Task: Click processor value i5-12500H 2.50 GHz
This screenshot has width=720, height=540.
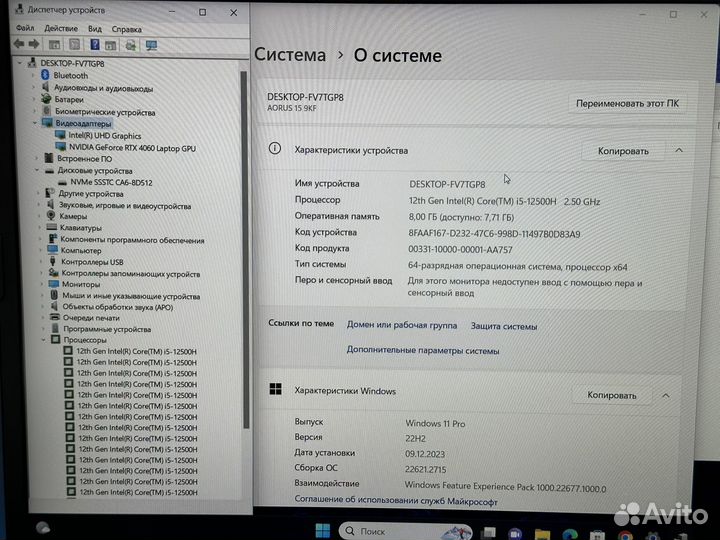Action: click(x=504, y=201)
